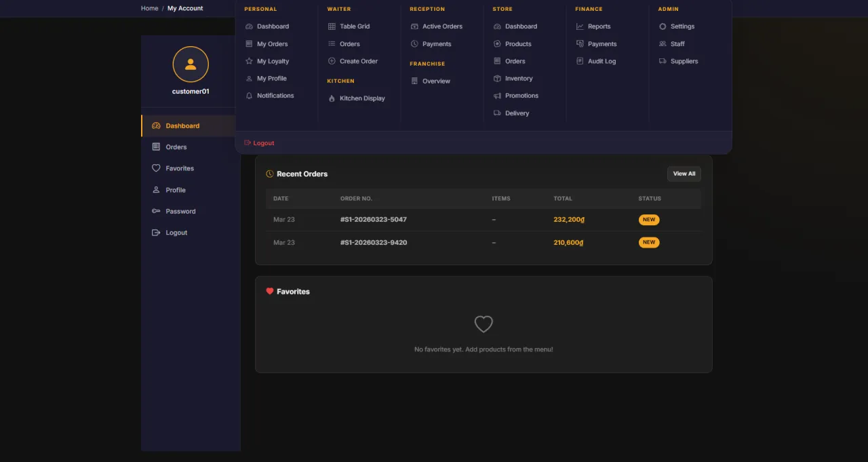Click the Orders list icon in sidebar
The height and width of the screenshot is (462, 868).
pos(156,147)
